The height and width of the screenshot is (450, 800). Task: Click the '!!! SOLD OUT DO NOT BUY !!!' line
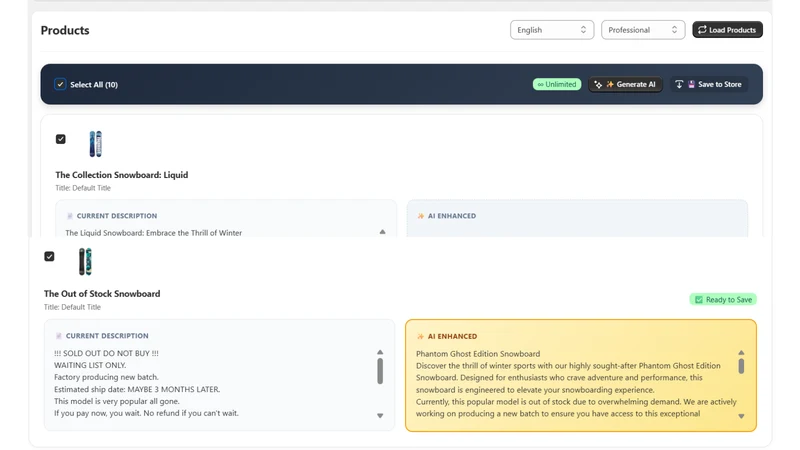106,353
